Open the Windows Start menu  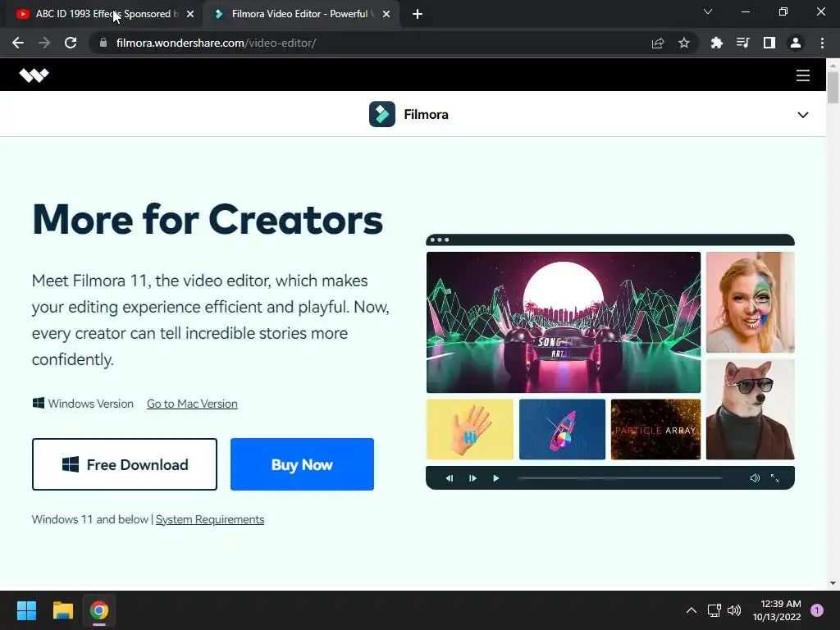point(26,610)
